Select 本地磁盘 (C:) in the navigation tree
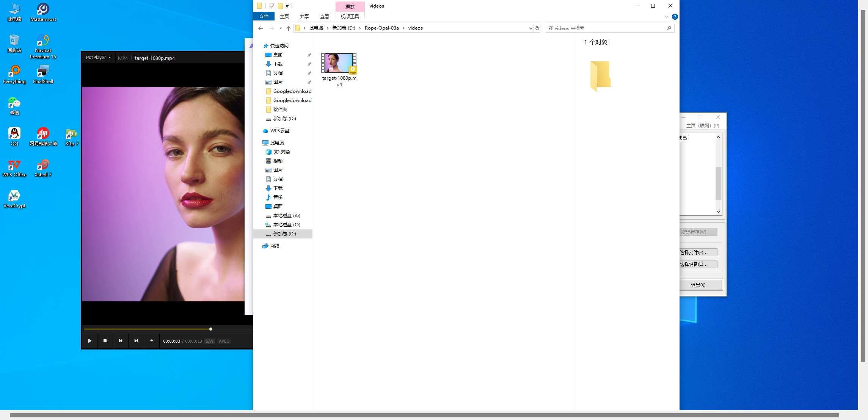This screenshot has height=420, width=868. (x=286, y=225)
